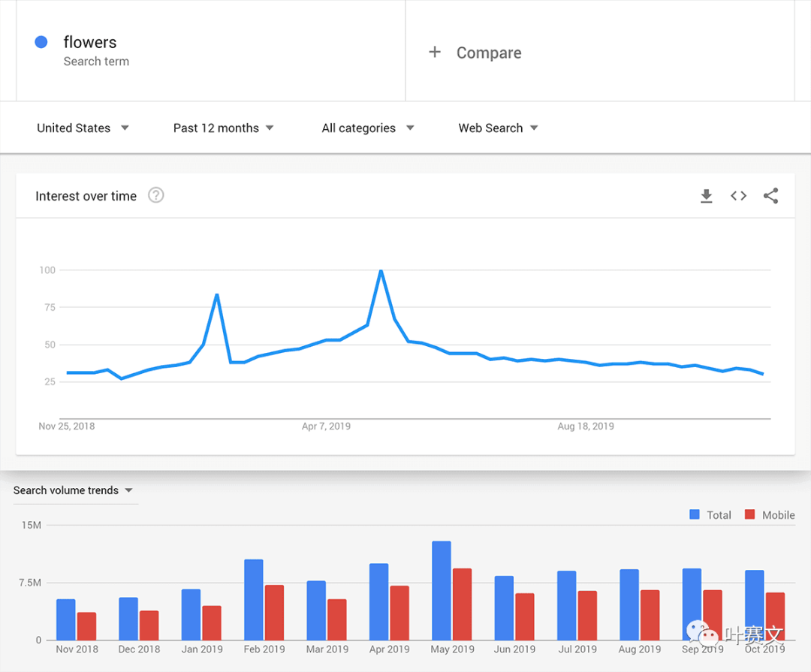This screenshot has width=811, height=672.
Task: Click the Feb 2019 red Mobile bar
Action: pyautogui.click(x=274, y=613)
